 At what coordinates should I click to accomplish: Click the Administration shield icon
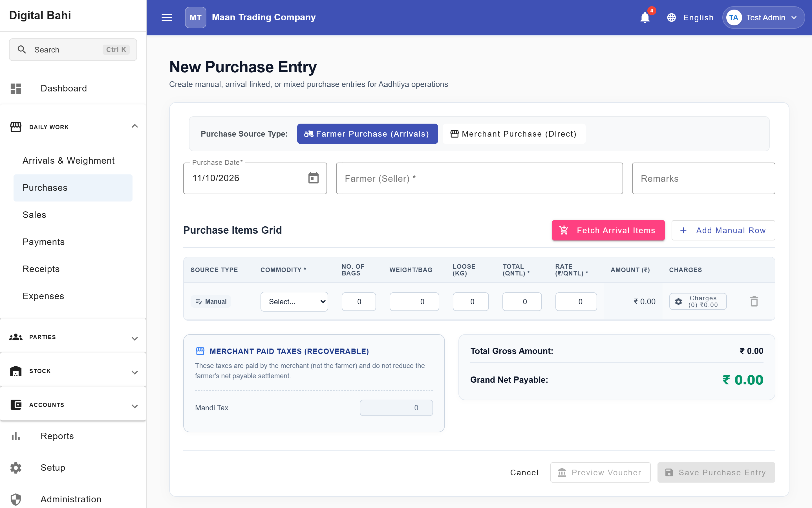pos(16,499)
